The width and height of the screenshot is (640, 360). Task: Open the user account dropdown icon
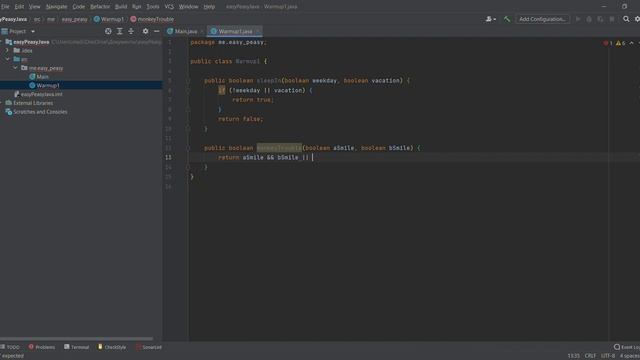490,19
